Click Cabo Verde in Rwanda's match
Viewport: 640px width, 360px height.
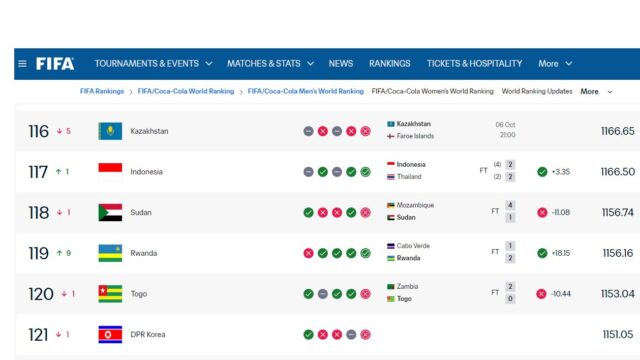pyautogui.click(x=413, y=246)
